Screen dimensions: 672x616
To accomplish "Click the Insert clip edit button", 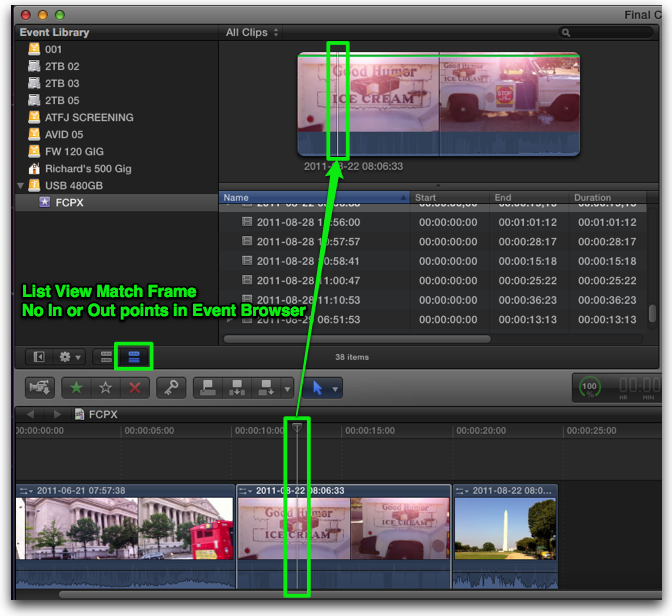I will [x=237, y=388].
